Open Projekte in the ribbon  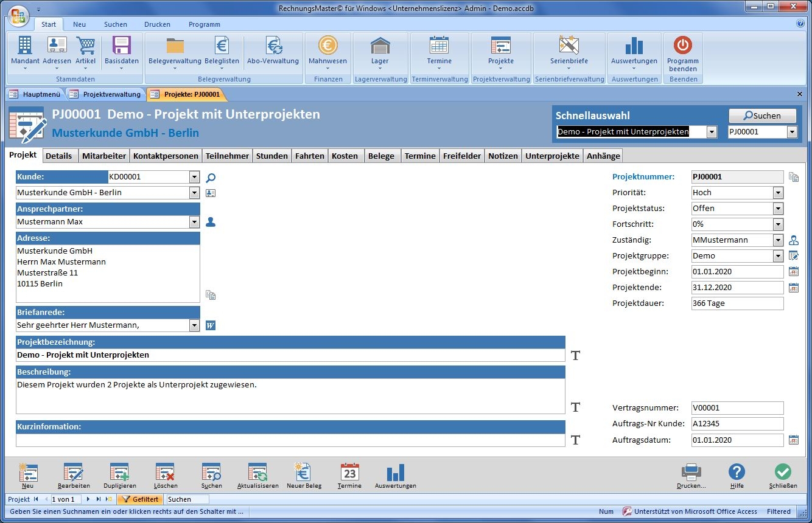click(501, 53)
